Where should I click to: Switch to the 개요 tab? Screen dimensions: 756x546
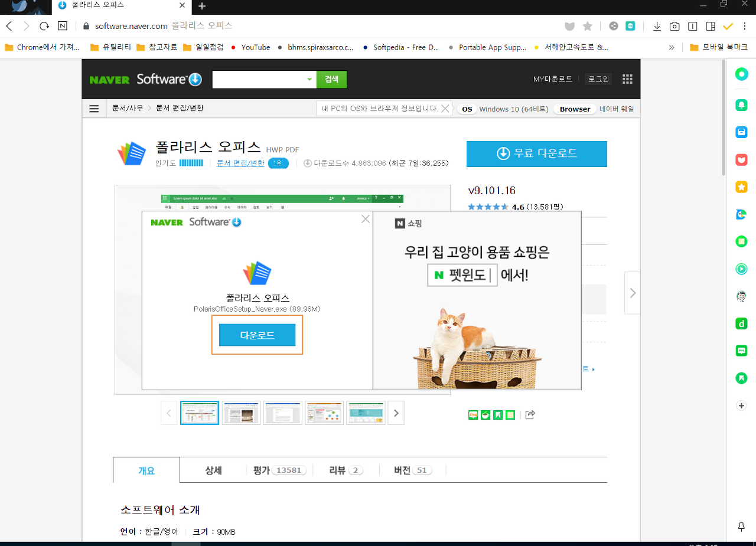pos(146,470)
